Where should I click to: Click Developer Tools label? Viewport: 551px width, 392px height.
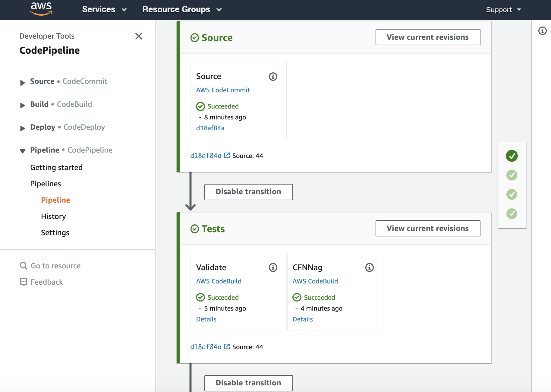click(x=47, y=36)
